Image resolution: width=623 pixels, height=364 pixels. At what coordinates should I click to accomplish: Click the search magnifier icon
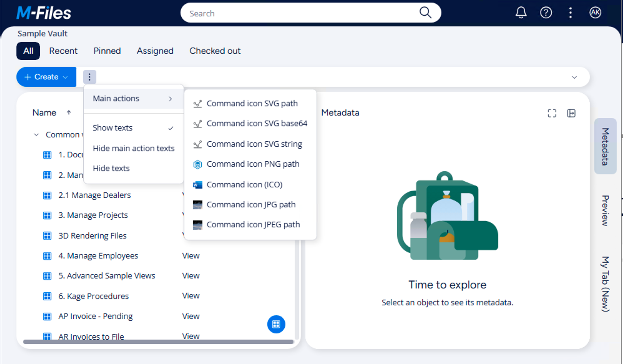425,13
